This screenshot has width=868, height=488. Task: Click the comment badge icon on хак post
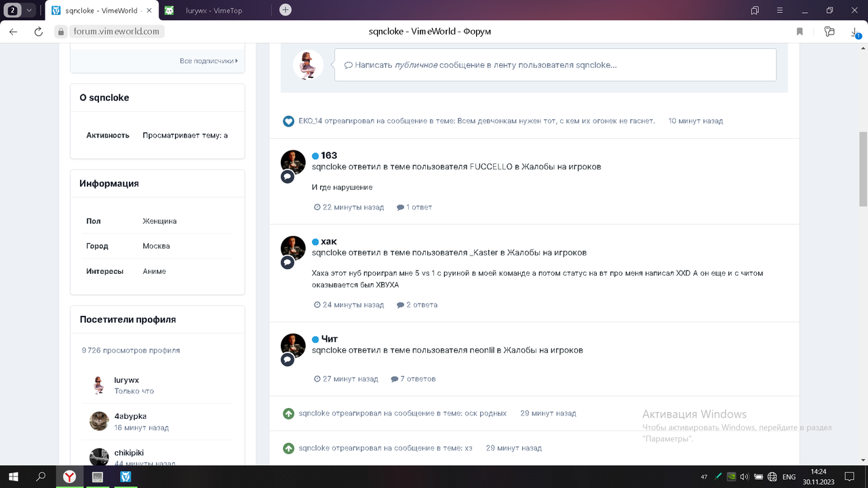click(x=288, y=262)
